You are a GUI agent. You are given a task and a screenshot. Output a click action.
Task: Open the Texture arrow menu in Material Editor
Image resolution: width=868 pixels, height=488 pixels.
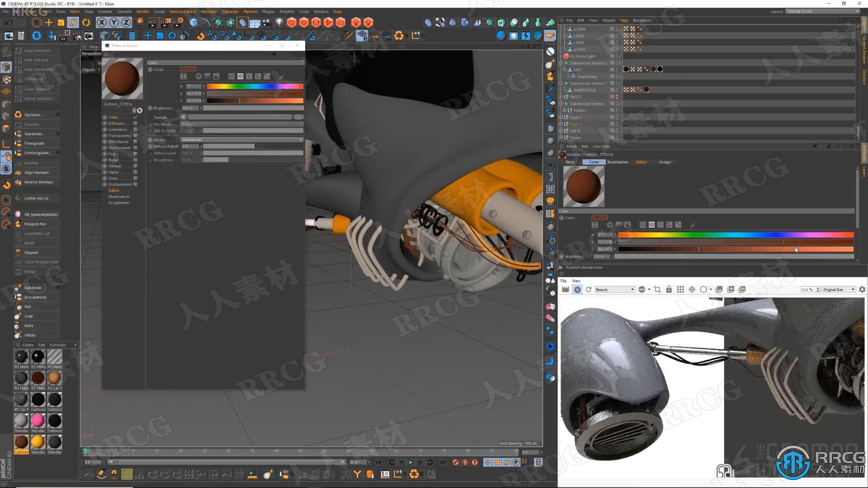click(x=183, y=117)
